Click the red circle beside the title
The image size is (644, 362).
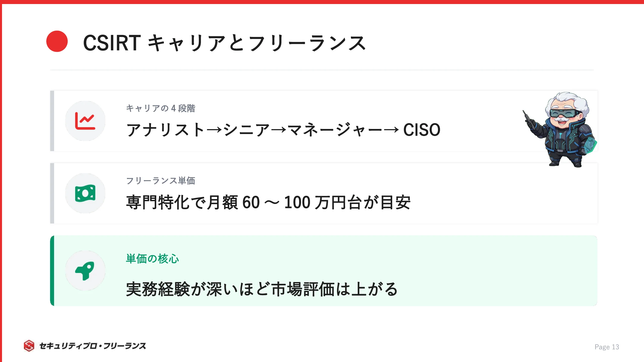(57, 41)
